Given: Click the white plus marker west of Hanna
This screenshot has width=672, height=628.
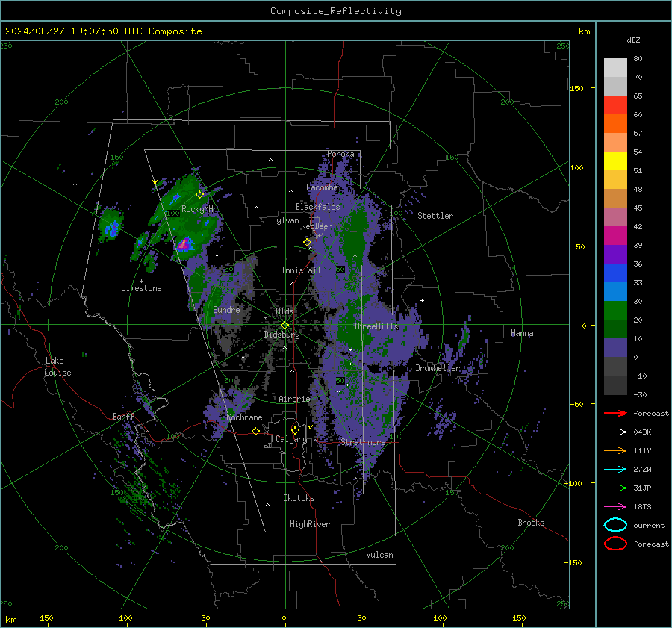Looking at the screenshot, I should (422, 300).
